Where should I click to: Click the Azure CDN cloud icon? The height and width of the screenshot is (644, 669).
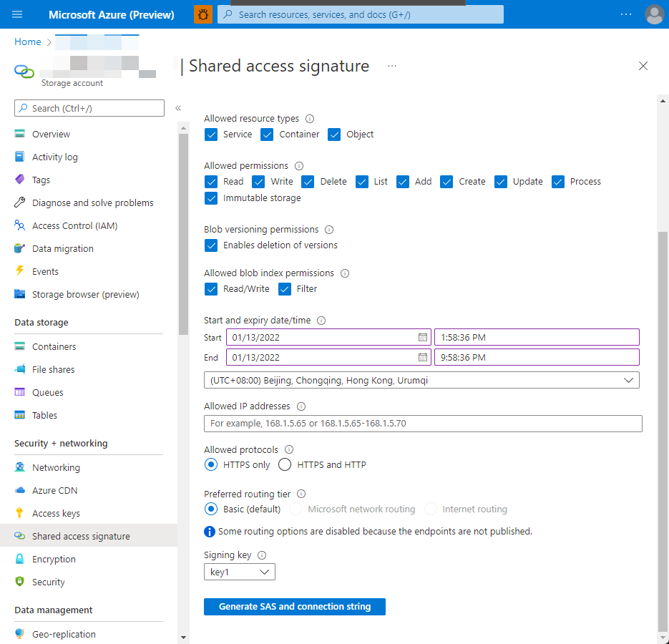[19, 490]
